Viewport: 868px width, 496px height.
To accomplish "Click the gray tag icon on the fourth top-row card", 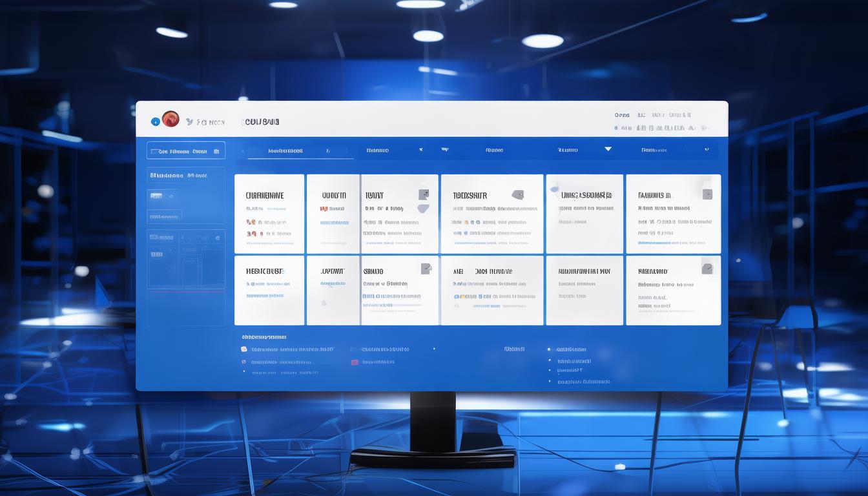I will pyautogui.click(x=517, y=194).
